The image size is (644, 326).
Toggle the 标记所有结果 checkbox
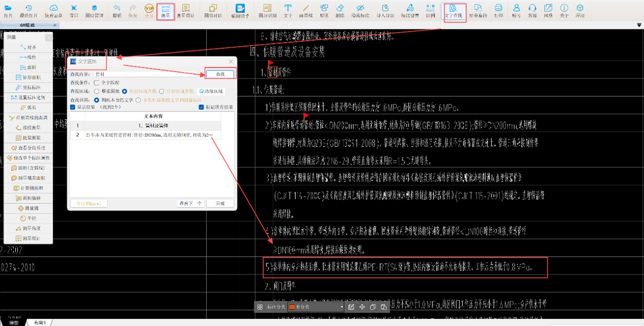[x=201, y=107]
